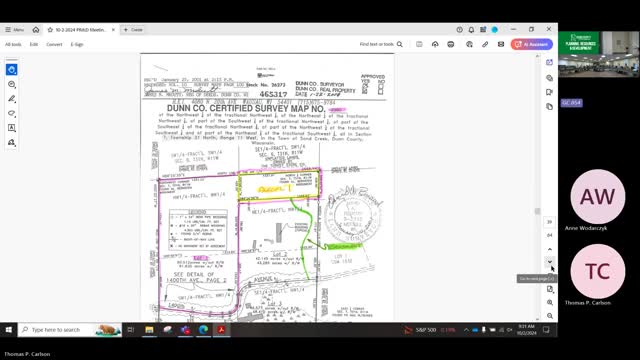Screen dimensions: 640x360
Task: Star the 10-2-2024 PR&D Meeting document
Action: click(x=50, y=30)
